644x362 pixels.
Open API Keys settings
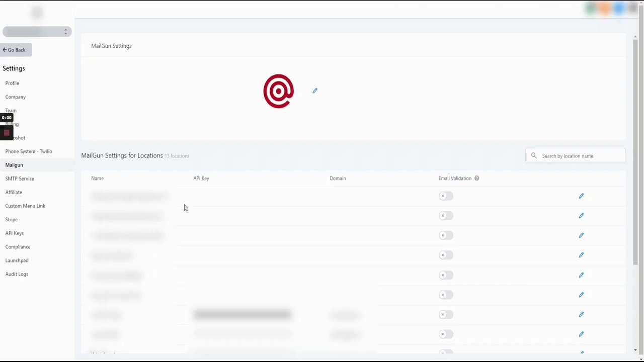(15, 233)
